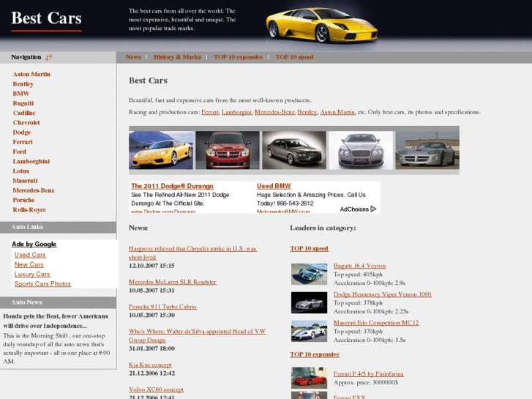Open the News menu item
This screenshot has width=532, height=399.
(x=133, y=57)
